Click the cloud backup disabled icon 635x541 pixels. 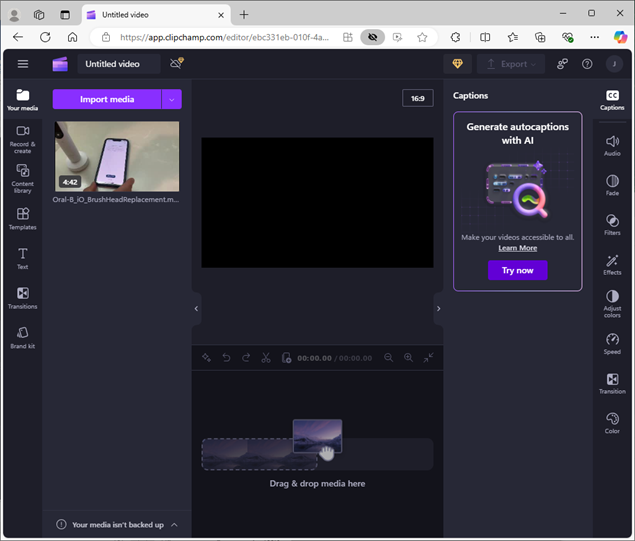tap(177, 63)
